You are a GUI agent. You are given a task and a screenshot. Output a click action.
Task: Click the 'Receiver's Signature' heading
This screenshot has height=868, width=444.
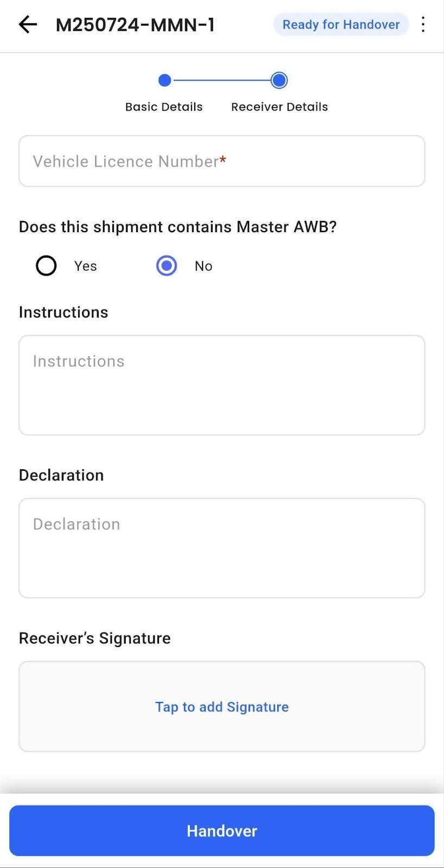pyautogui.click(x=94, y=639)
